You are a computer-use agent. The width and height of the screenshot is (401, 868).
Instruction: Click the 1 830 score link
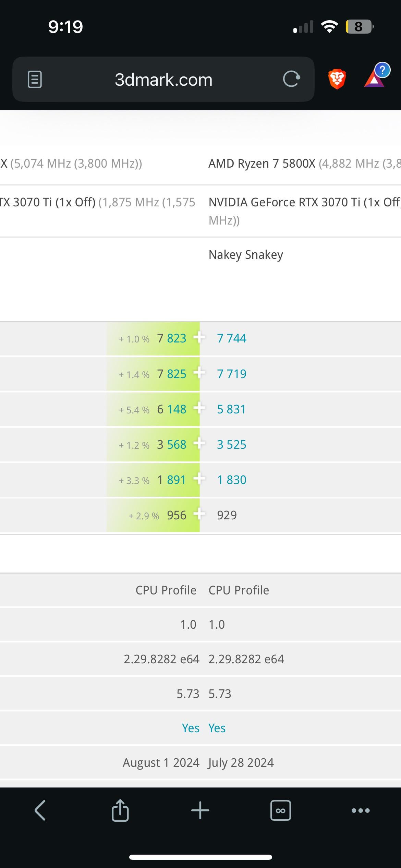pos(232,480)
